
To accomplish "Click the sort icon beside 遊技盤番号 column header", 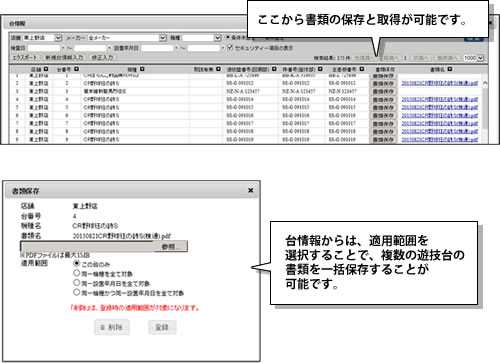I will click(x=274, y=69).
